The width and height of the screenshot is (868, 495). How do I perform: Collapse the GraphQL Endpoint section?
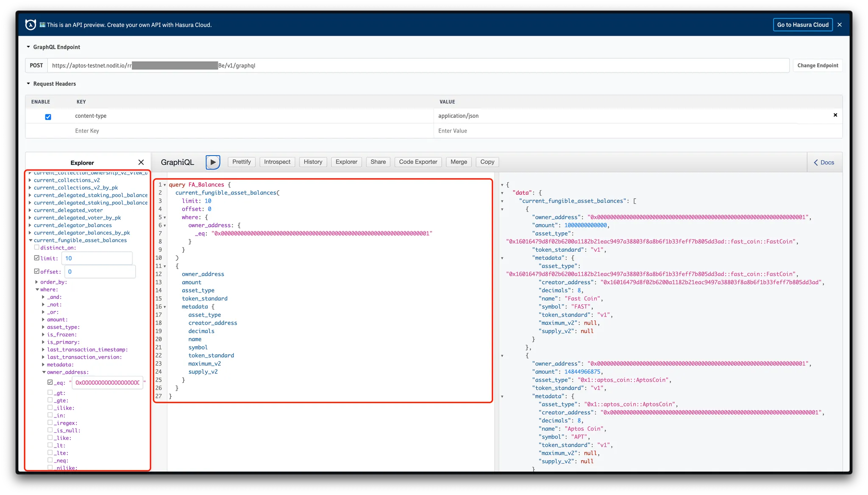coord(28,47)
